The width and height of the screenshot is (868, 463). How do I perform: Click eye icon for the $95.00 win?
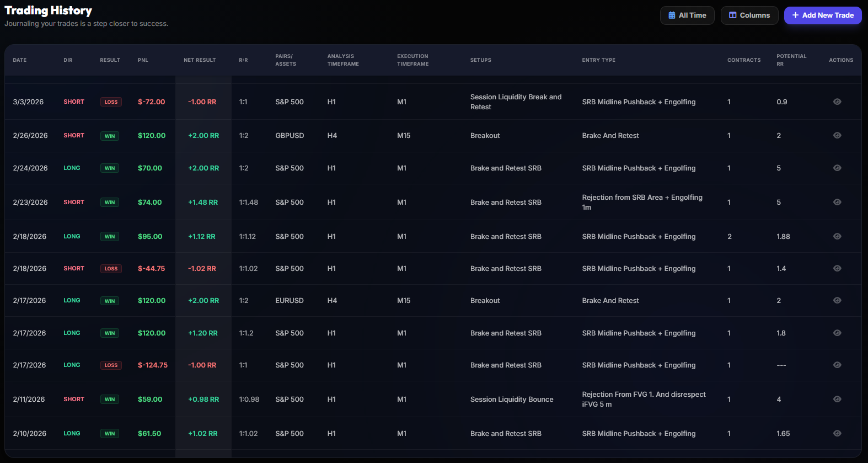click(837, 236)
